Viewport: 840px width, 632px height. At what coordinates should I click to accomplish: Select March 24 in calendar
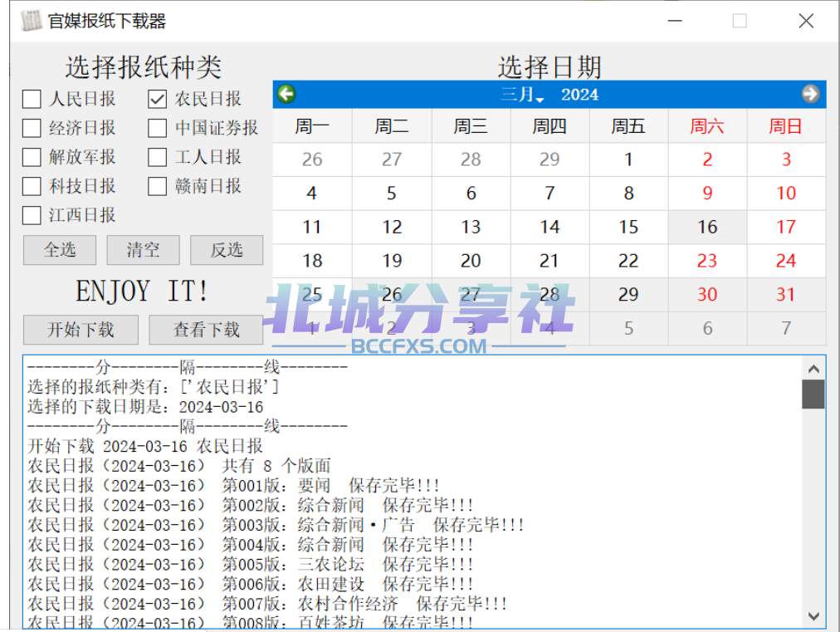[x=786, y=261]
